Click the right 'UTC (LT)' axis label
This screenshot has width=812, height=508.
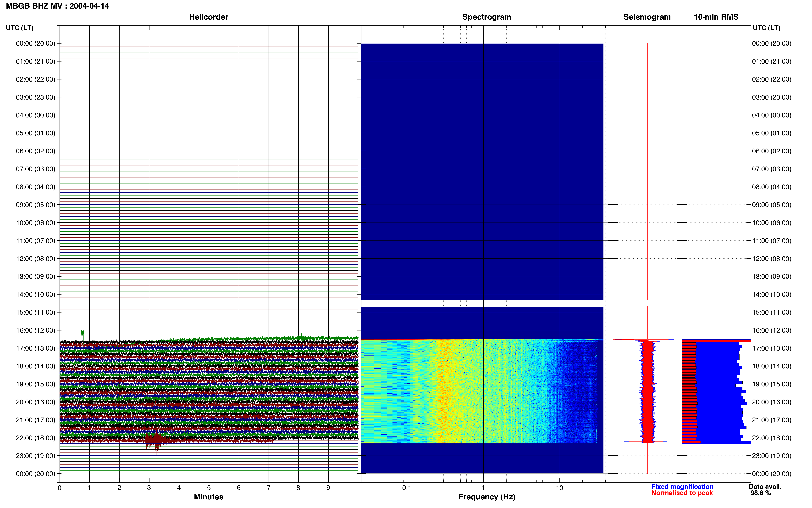tap(766, 28)
